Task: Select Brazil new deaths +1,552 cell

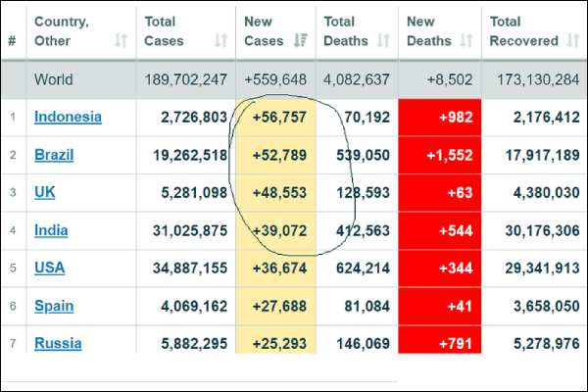Action: 439,155
